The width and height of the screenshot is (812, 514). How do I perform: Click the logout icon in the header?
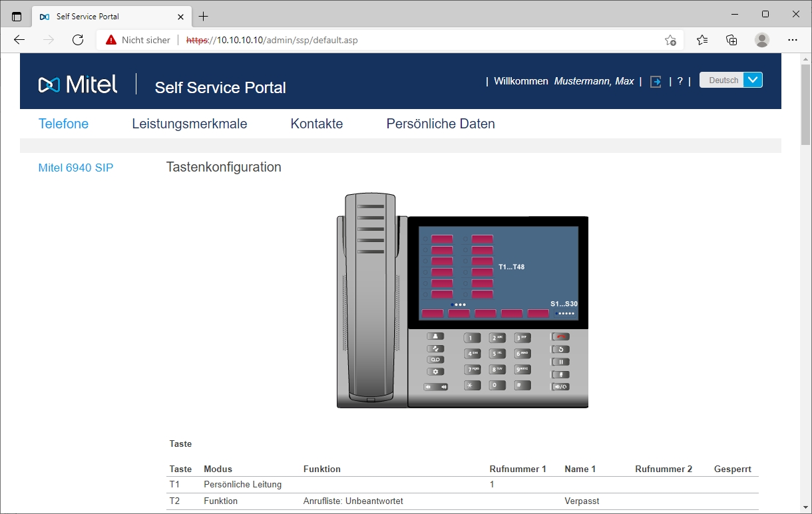[x=656, y=81]
